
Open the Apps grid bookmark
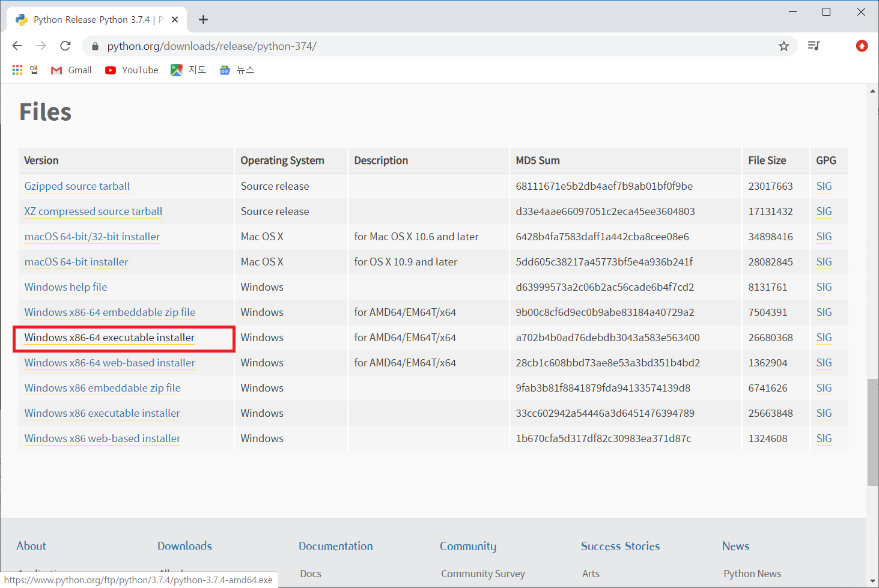coord(25,70)
